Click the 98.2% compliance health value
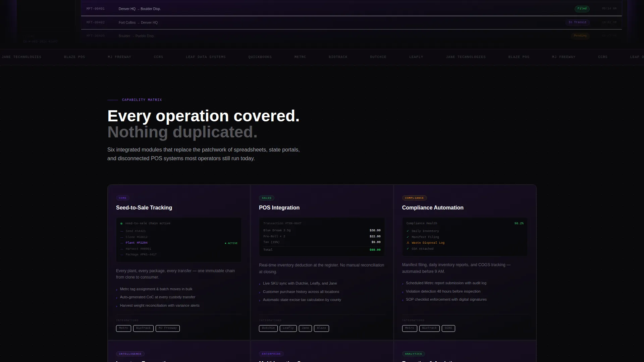This screenshot has width=644, height=362. tap(519, 224)
